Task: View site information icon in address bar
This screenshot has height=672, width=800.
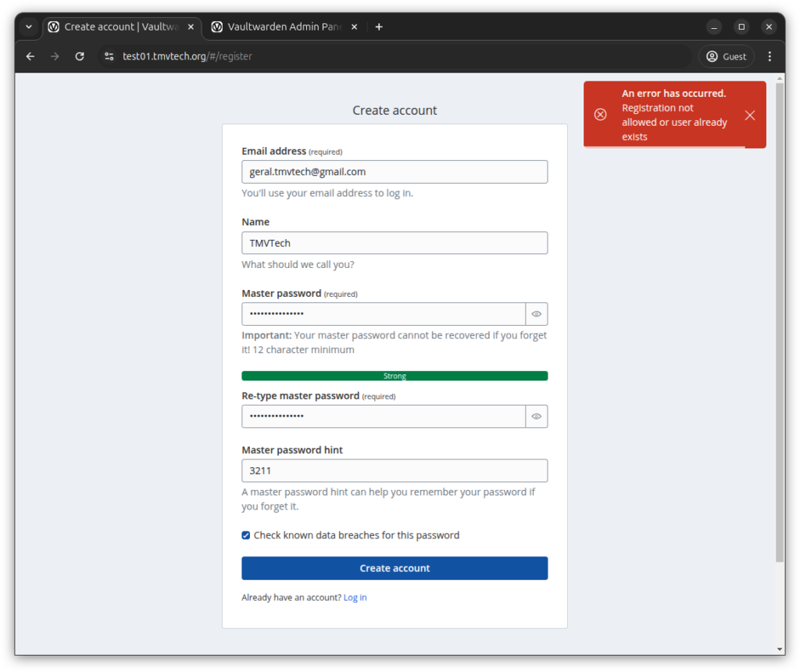Action: [109, 56]
